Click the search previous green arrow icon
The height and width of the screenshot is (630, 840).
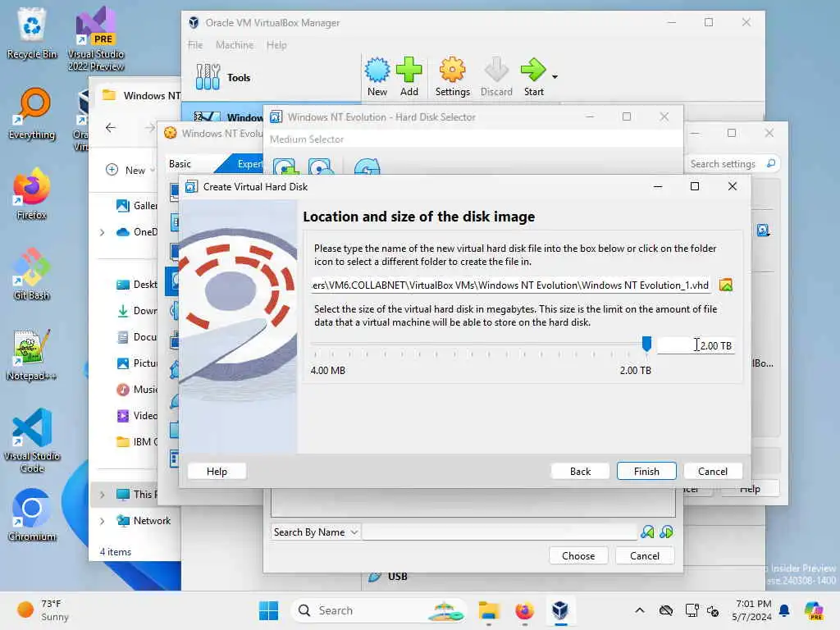(x=647, y=532)
